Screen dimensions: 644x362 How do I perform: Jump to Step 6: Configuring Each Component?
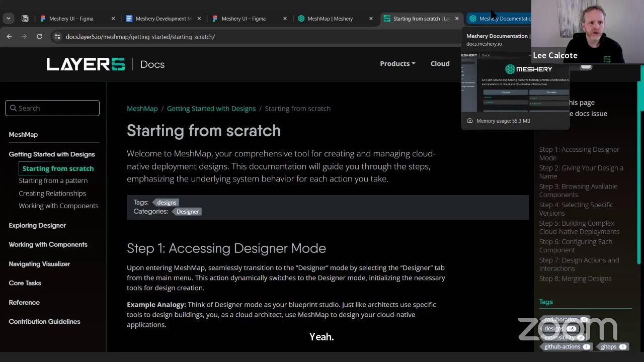click(576, 246)
